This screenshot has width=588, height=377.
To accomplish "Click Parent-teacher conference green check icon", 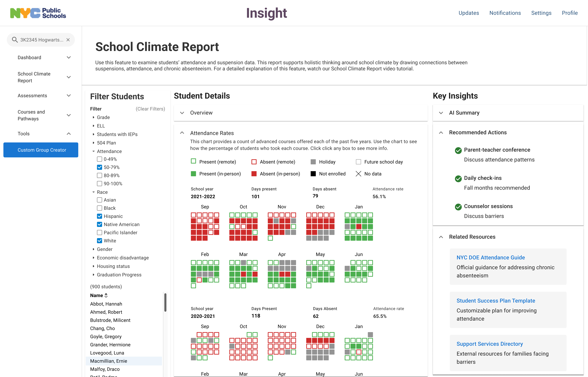I will (458, 150).
